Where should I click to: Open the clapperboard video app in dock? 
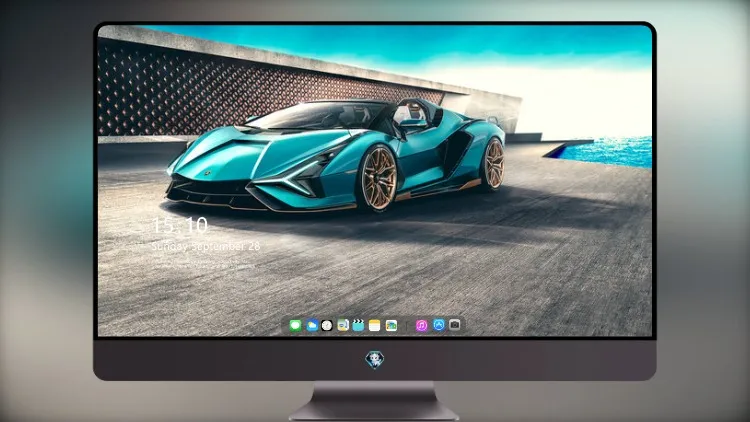tap(358, 326)
